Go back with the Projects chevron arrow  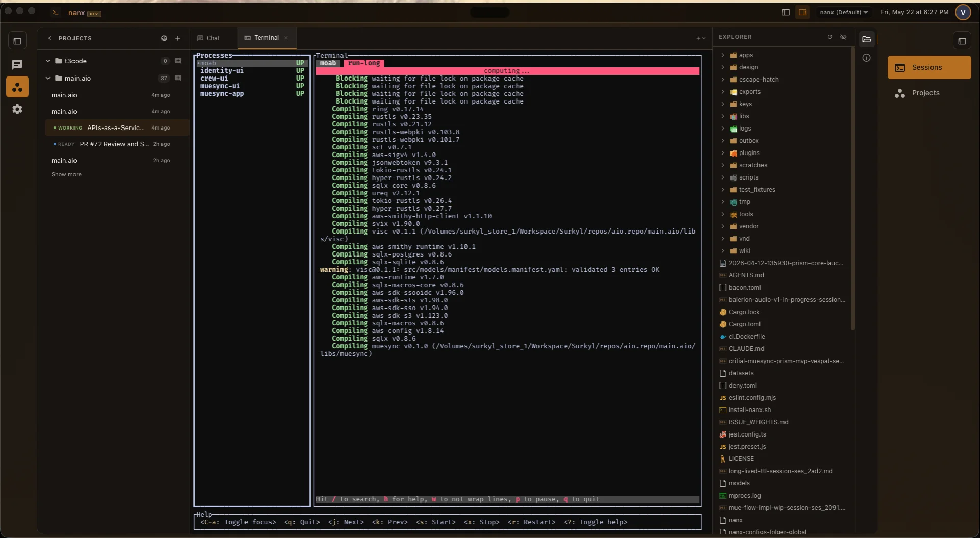pyautogui.click(x=50, y=38)
